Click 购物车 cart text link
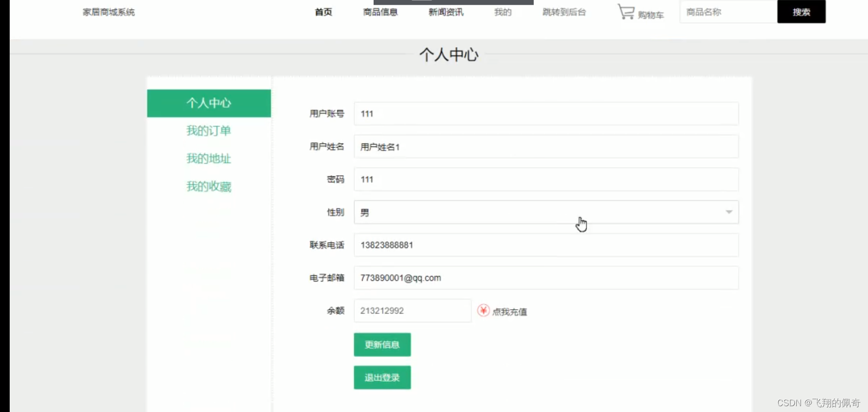The height and width of the screenshot is (412, 868). [651, 15]
